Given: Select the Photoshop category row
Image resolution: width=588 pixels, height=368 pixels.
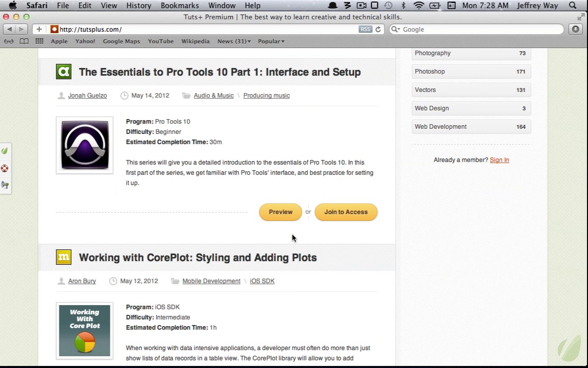Looking at the screenshot, I should tap(472, 72).
